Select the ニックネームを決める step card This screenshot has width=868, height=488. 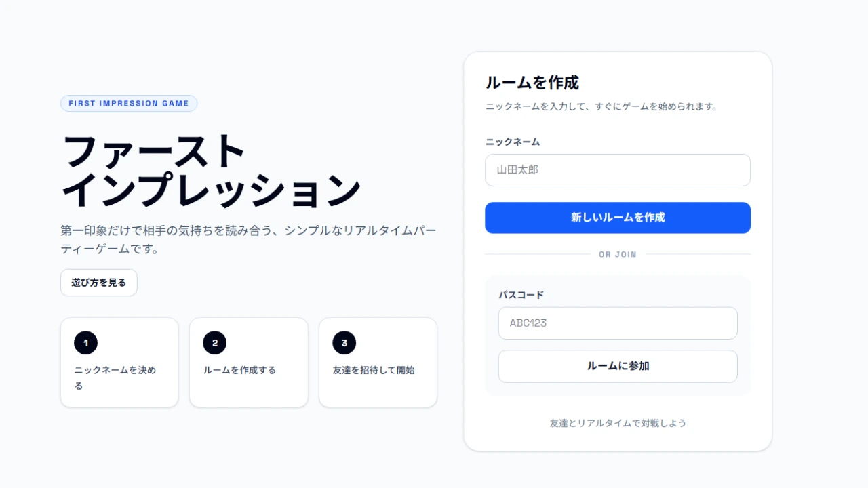(x=119, y=362)
